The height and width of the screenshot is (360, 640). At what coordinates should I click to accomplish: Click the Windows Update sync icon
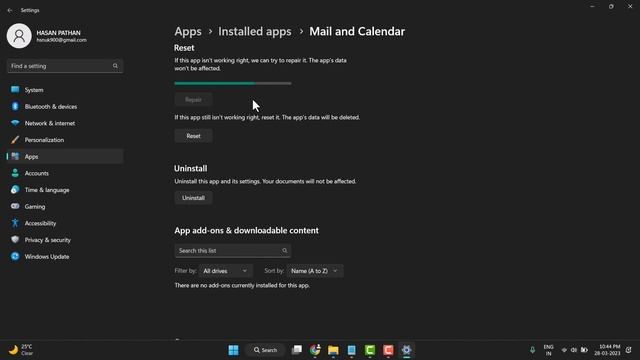[15, 256]
